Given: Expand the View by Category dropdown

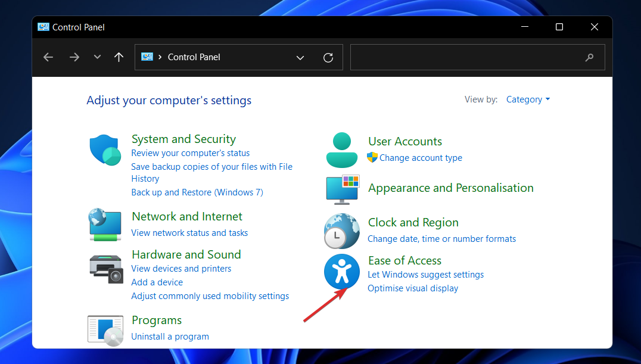Looking at the screenshot, I should (528, 99).
